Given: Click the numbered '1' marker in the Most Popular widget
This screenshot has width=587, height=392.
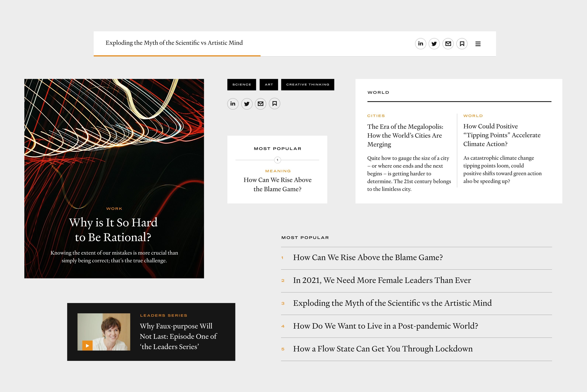Looking at the screenshot, I should click(x=277, y=160).
